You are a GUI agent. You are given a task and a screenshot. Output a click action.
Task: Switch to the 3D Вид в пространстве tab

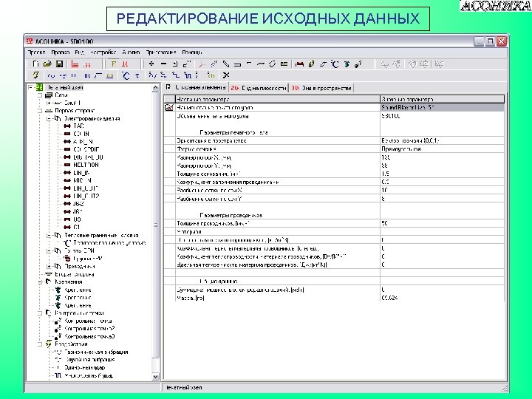[x=321, y=88]
